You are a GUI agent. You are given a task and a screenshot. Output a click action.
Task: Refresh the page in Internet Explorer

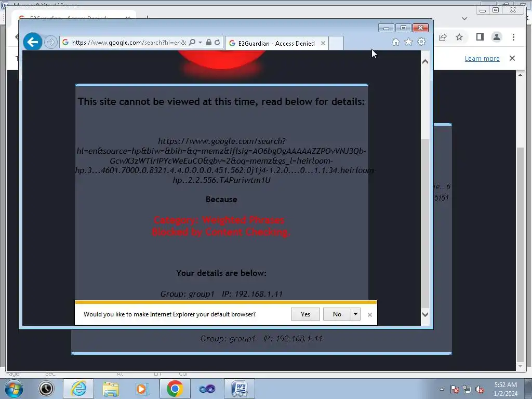(x=217, y=43)
